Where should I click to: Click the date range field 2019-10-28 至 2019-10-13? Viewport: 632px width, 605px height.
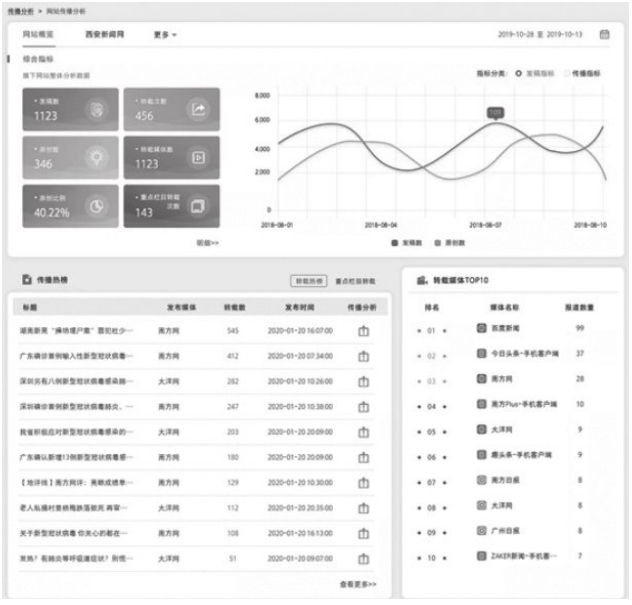[540, 34]
